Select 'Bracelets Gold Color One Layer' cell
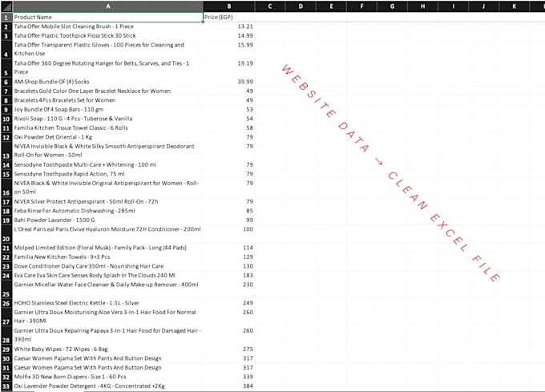This screenshot has height=392, width=545. click(107, 91)
